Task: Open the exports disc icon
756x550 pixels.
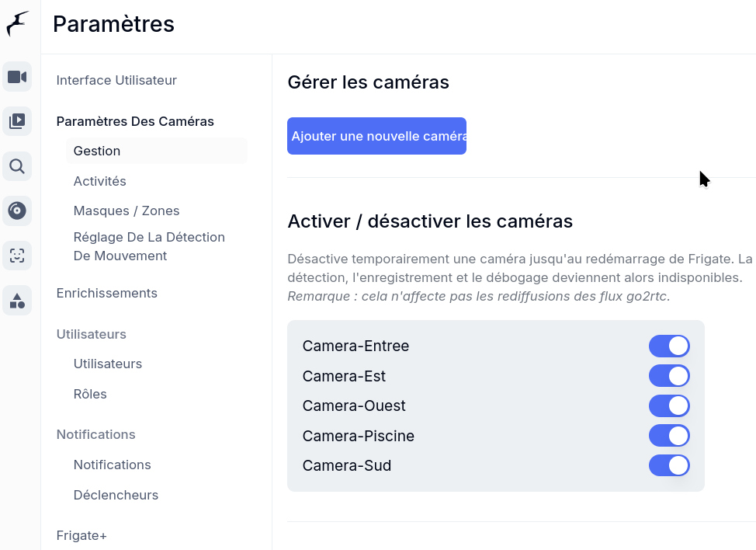Action: click(17, 211)
